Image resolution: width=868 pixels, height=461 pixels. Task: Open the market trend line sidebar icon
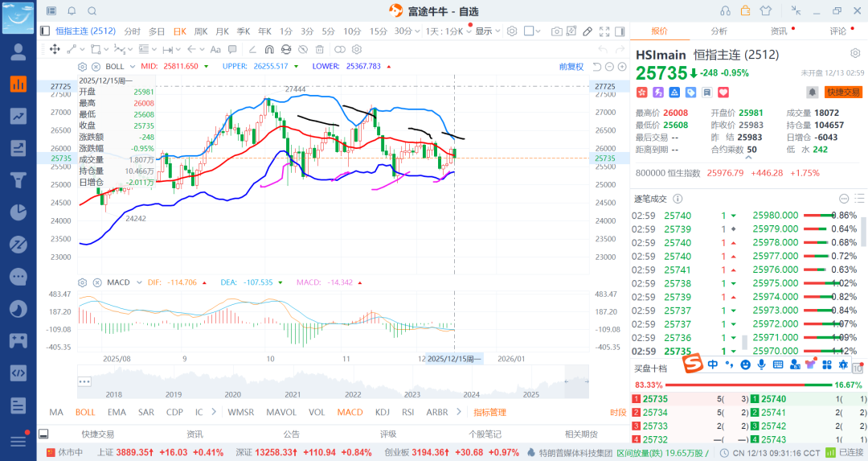(18, 117)
